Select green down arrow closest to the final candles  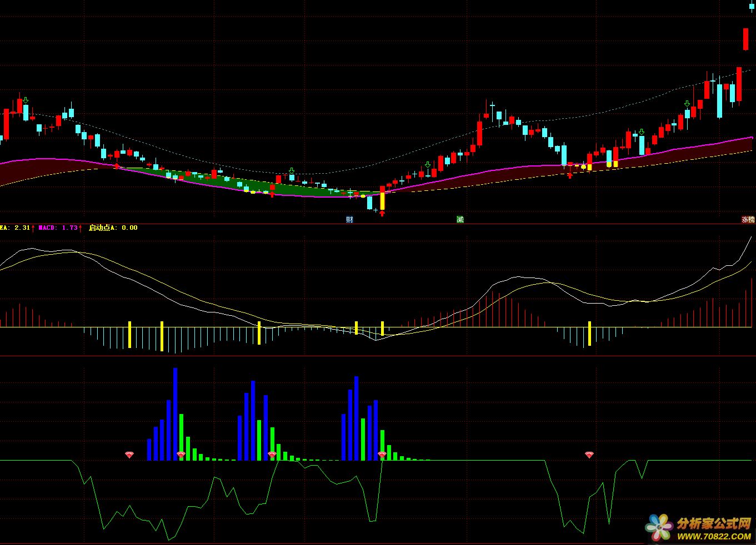[687, 104]
